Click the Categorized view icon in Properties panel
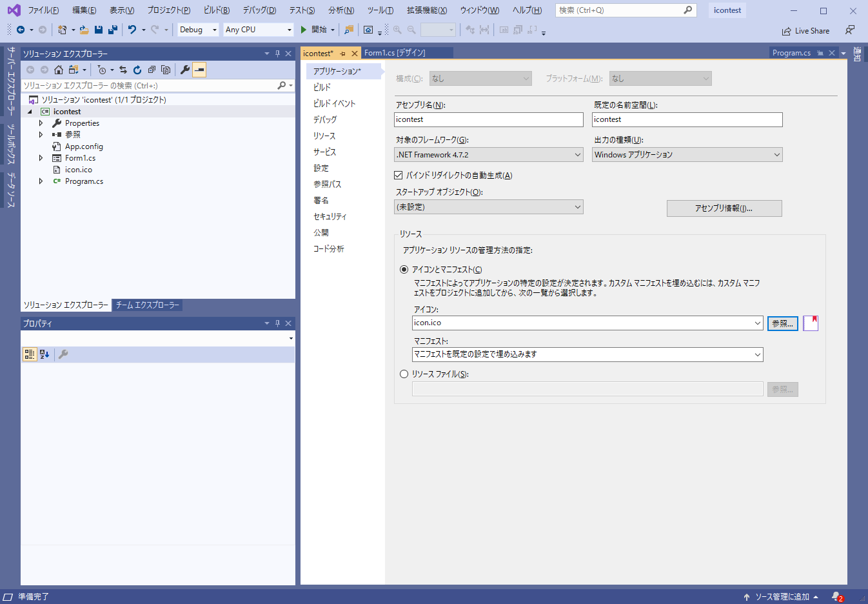Image resolution: width=868 pixels, height=604 pixels. pos(30,354)
